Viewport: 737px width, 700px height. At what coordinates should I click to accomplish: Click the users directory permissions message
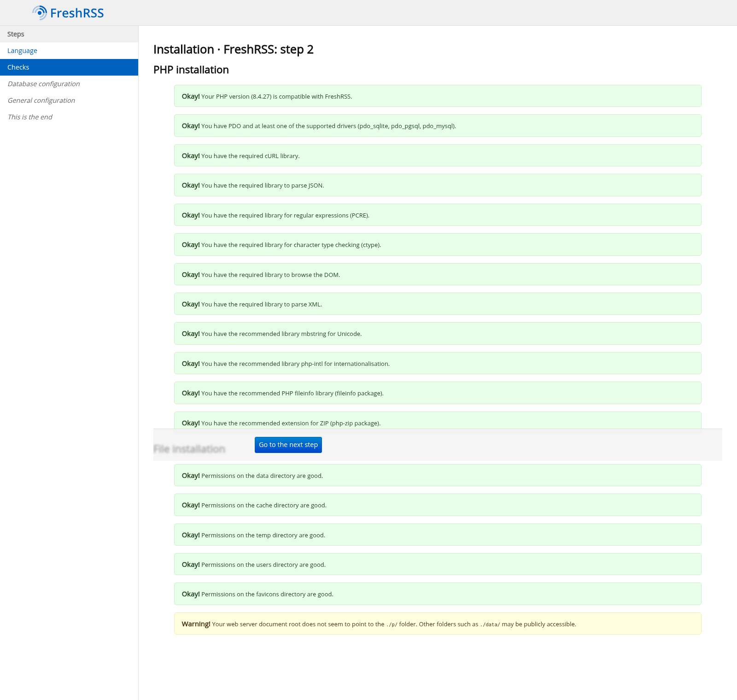(438, 564)
